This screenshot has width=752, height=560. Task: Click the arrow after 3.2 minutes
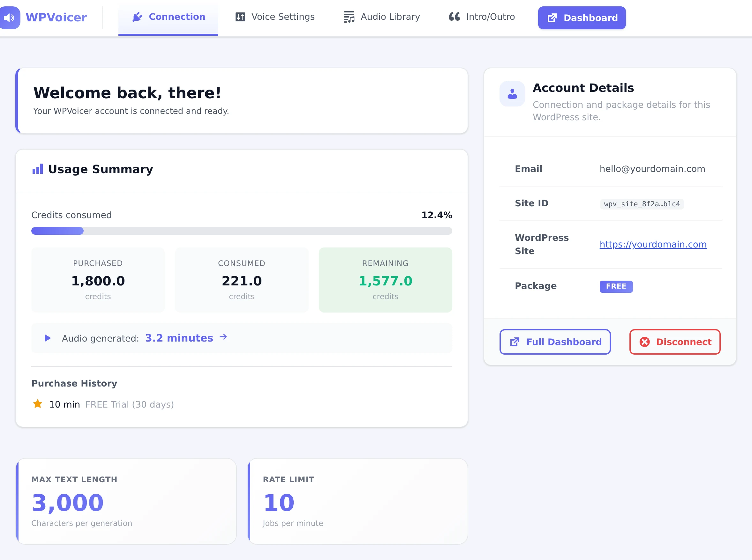point(223,337)
